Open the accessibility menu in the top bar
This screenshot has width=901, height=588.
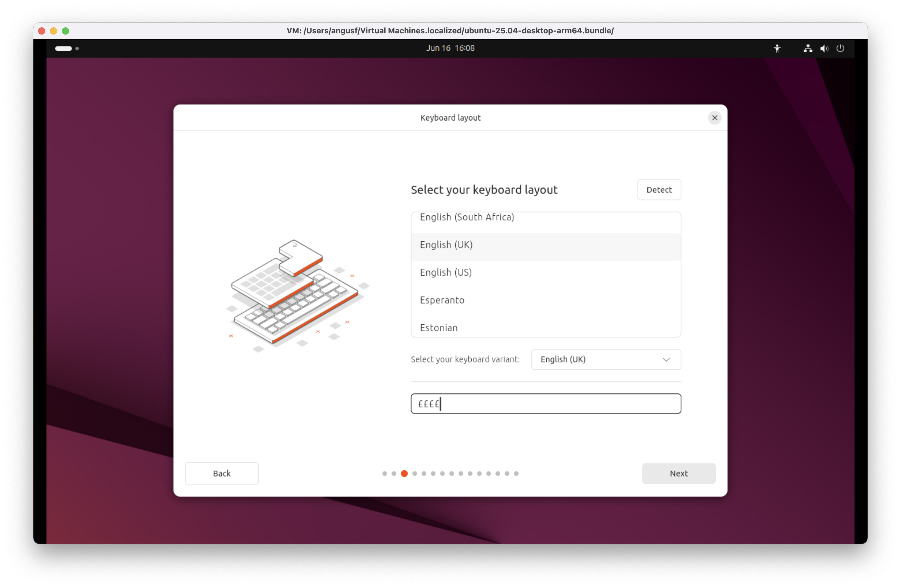[x=778, y=49]
